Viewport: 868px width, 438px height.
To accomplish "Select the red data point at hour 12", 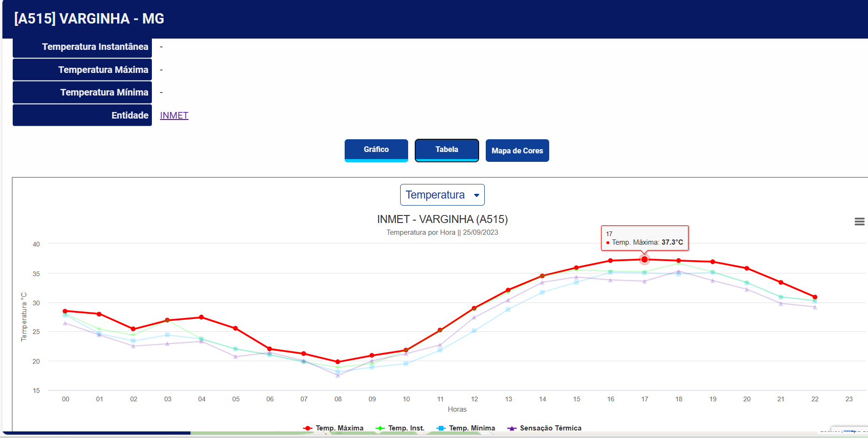I will (x=474, y=308).
